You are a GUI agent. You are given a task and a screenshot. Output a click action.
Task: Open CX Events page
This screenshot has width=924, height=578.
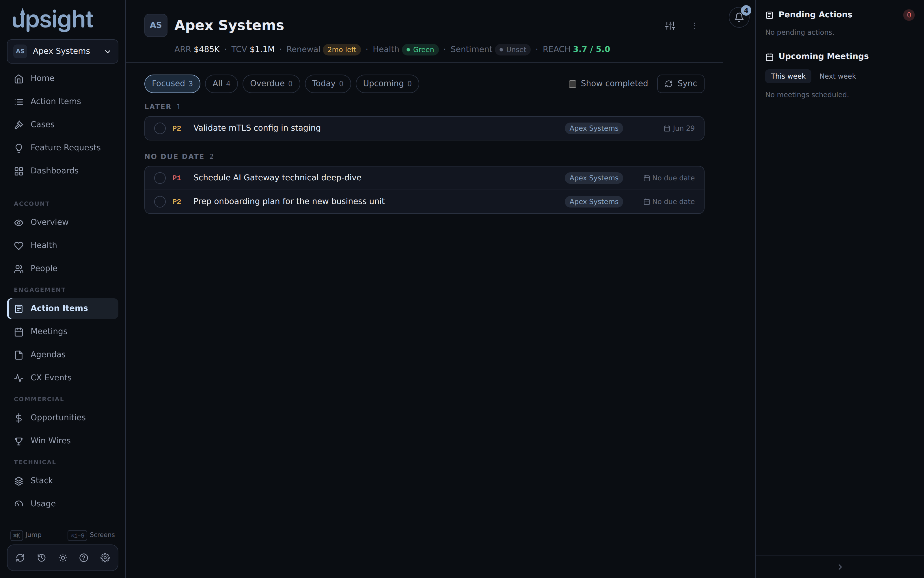[x=63, y=378]
